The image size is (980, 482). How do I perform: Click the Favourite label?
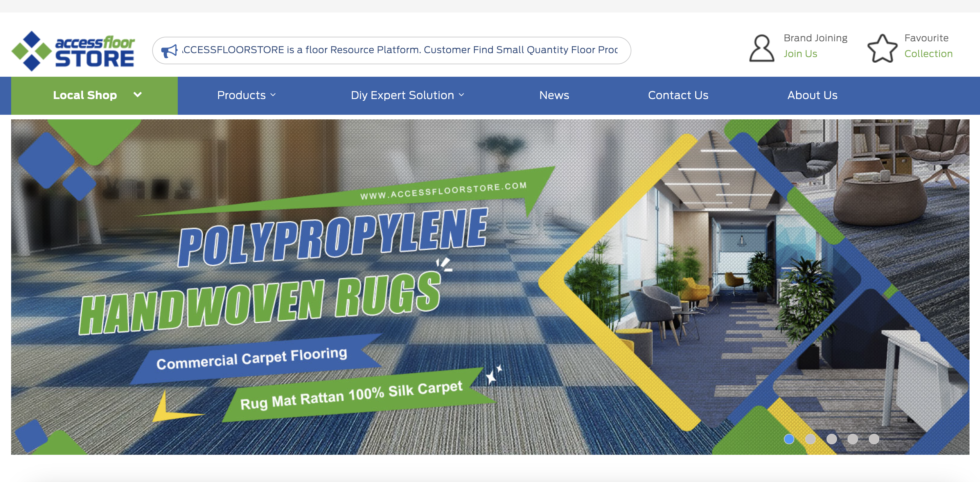point(926,38)
